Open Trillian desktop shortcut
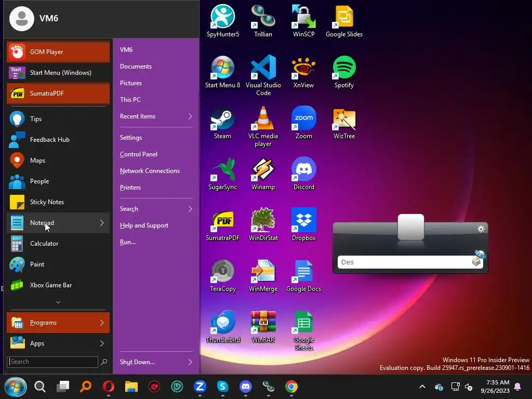This screenshot has height=399, width=532. coord(263,21)
